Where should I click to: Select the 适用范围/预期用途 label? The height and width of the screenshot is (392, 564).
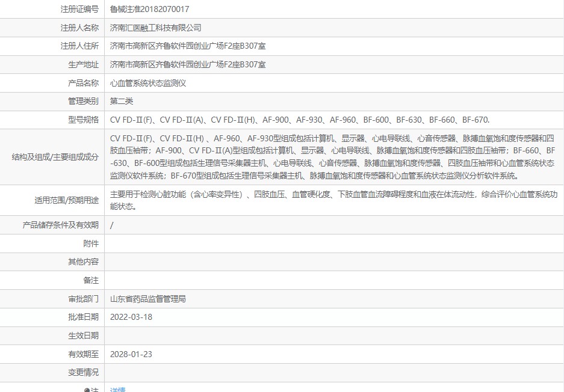tap(67, 200)
